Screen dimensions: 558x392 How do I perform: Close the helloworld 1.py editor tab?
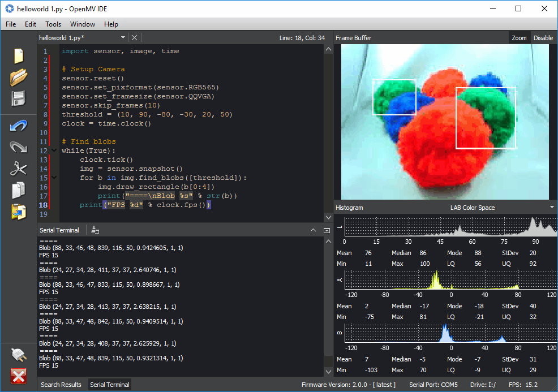(135, 37)
